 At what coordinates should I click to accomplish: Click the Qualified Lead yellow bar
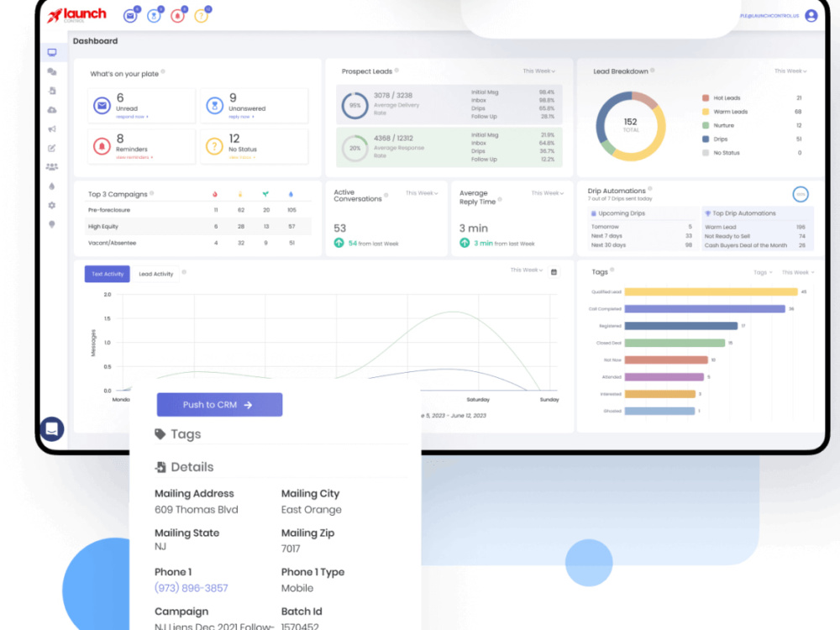pyautogui.click(x=711, y=292)
